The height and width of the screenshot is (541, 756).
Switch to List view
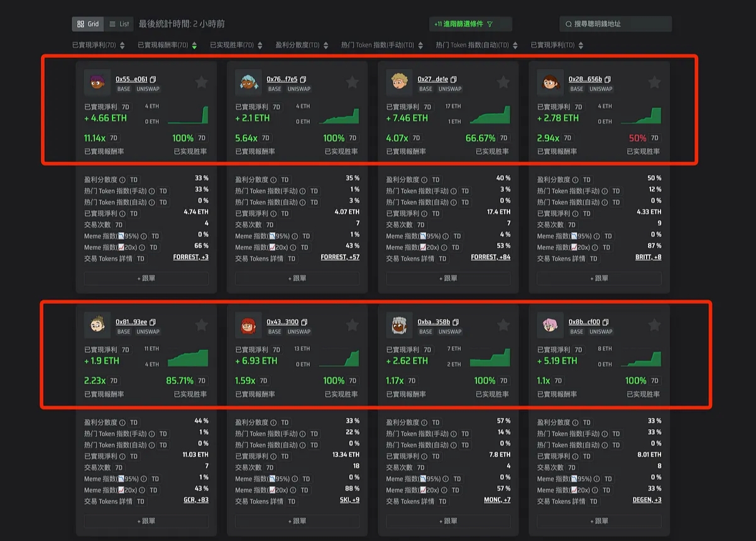(119, 24)
